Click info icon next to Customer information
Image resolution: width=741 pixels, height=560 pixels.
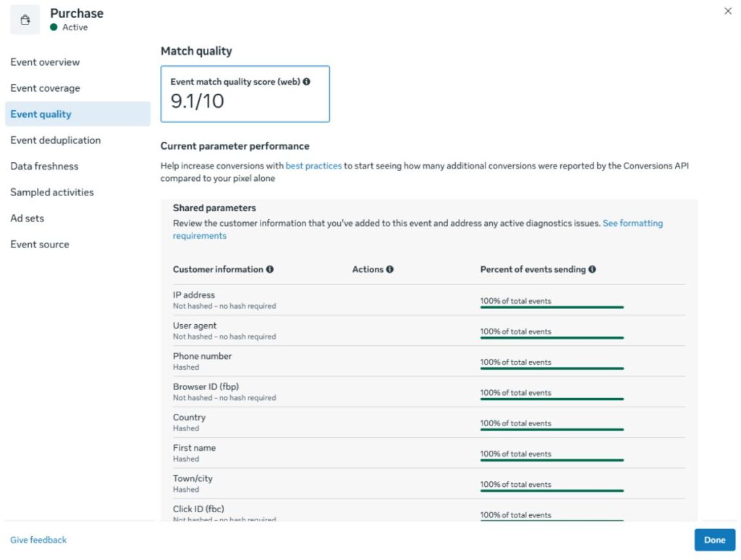(270, 269)
